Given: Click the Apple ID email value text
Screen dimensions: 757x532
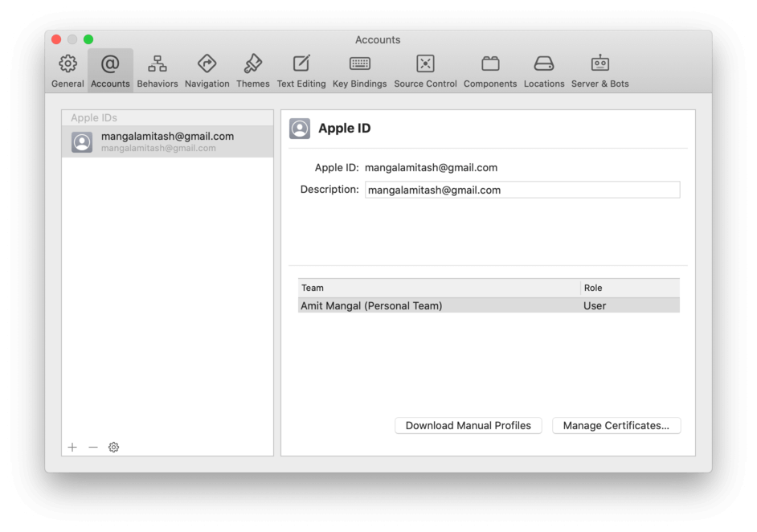Looking at the screenshot, I should pos(431,167).
